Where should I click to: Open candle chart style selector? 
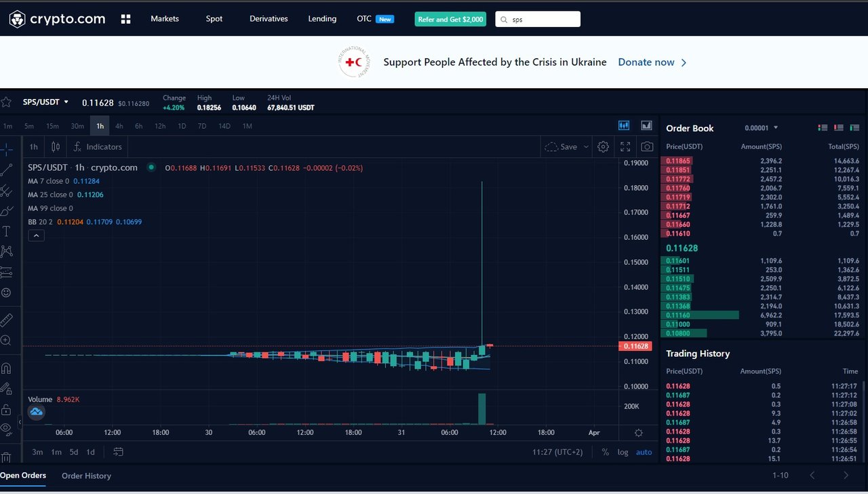coord(56,146)
